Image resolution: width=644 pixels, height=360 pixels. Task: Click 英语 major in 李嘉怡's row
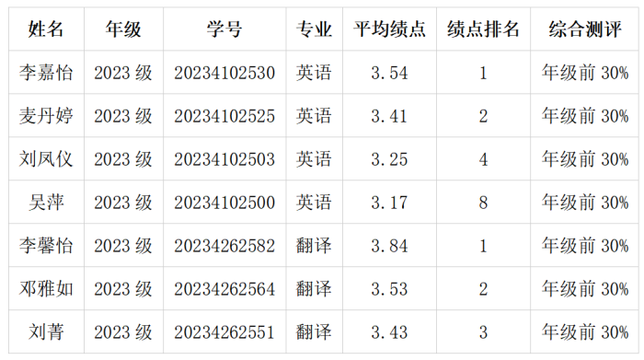(315, 73)
